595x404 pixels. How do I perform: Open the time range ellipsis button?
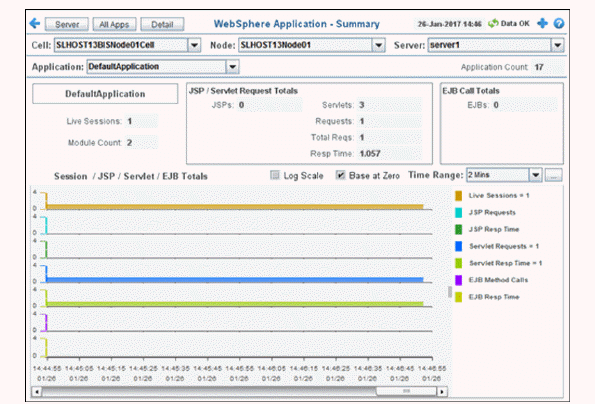554,175
